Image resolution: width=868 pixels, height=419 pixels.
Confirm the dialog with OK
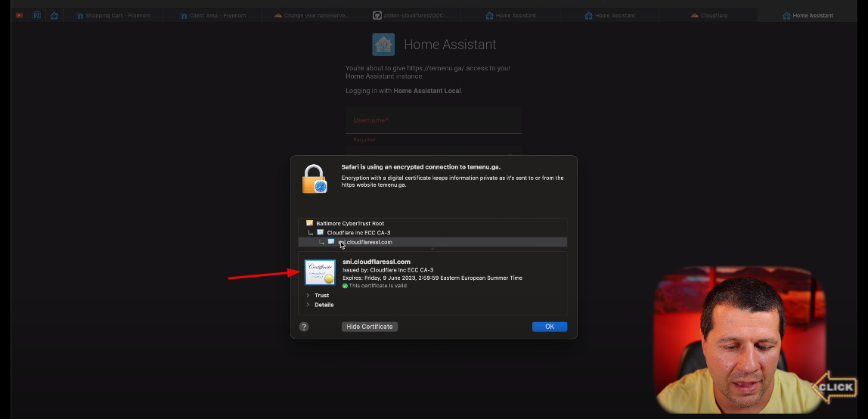[x=549, y=327]
